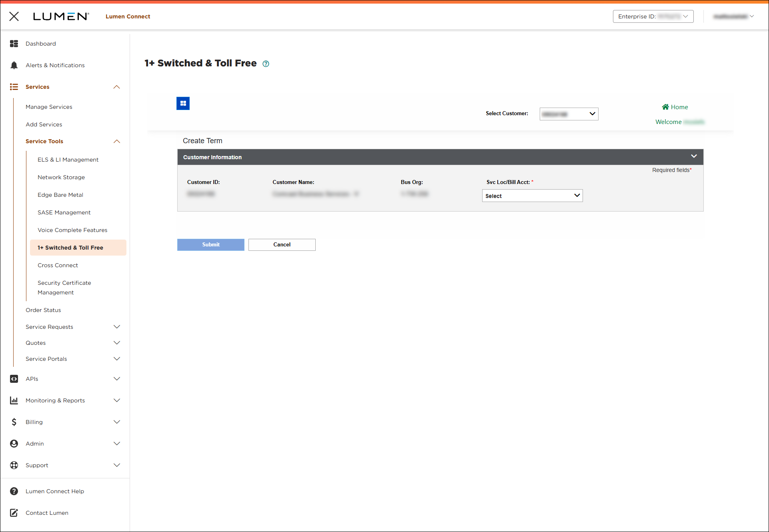Click the Home house icon
The width and height of the screenshot is (769, 532).
coord(665,107)
